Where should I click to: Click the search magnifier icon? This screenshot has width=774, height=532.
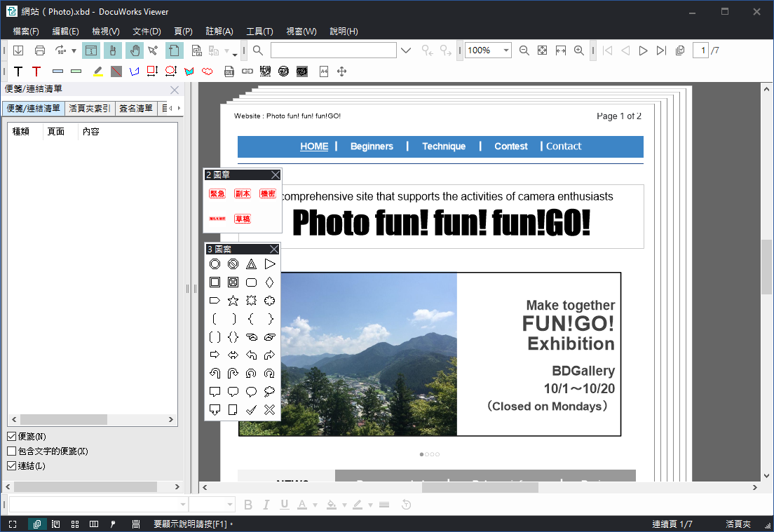tap(258, 50)
